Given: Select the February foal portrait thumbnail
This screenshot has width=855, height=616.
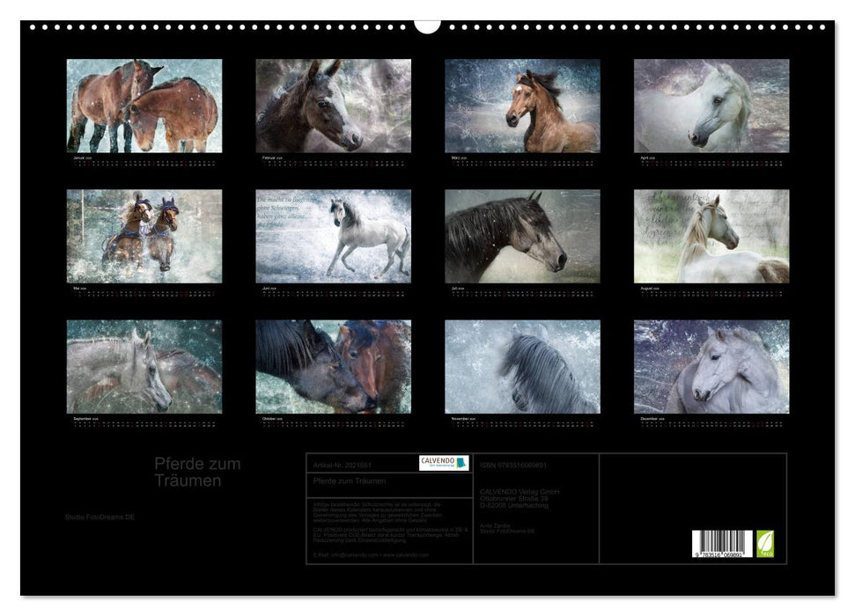Looking at the screenshot, I should point(333,106).
